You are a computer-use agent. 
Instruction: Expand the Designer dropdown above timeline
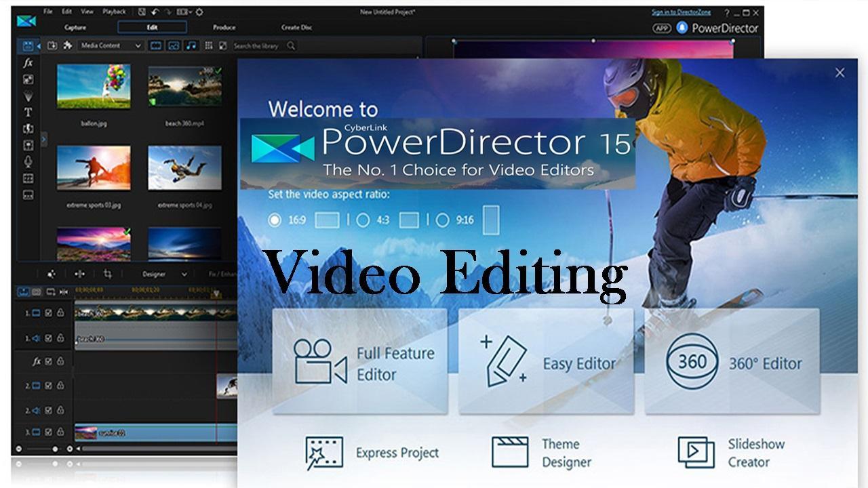coord(164,274)
